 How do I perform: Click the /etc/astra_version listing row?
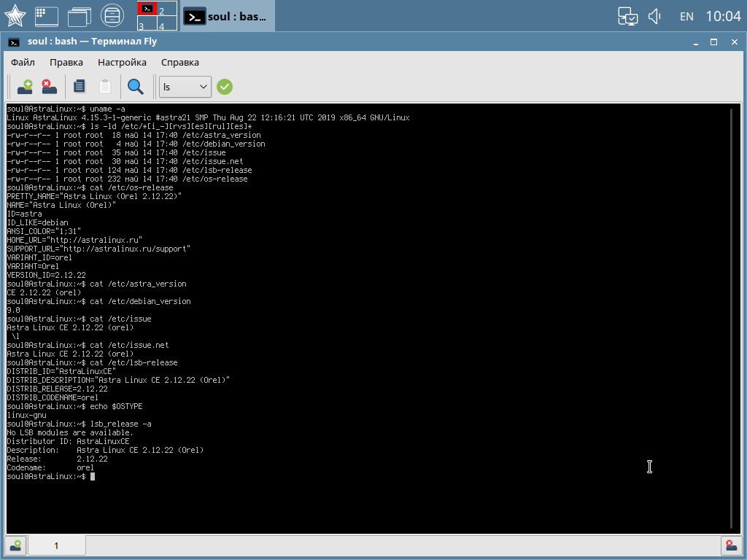(x=134, y=135)
